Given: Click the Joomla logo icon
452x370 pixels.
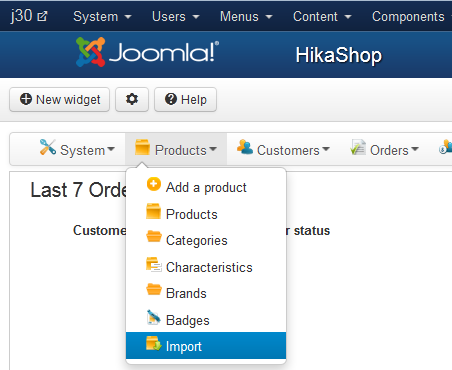Looking at the screenshot, I should point(91,52).
